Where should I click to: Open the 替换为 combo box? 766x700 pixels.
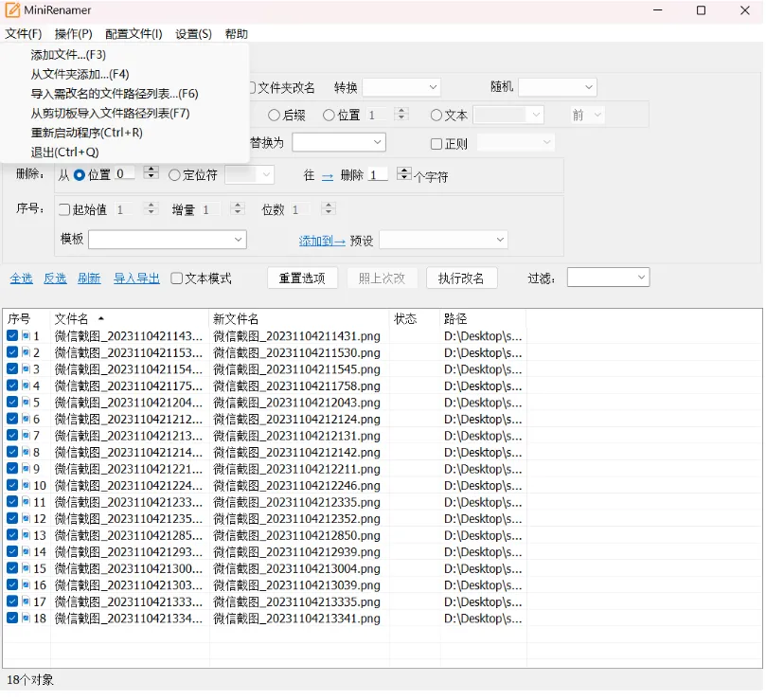[x=339, y=142]
